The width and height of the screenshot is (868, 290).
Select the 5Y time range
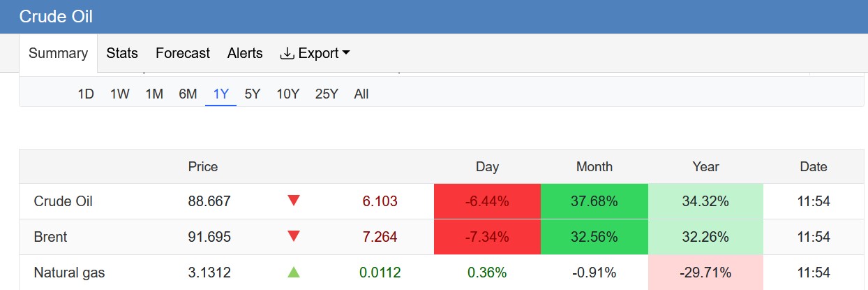click(253, 94)
